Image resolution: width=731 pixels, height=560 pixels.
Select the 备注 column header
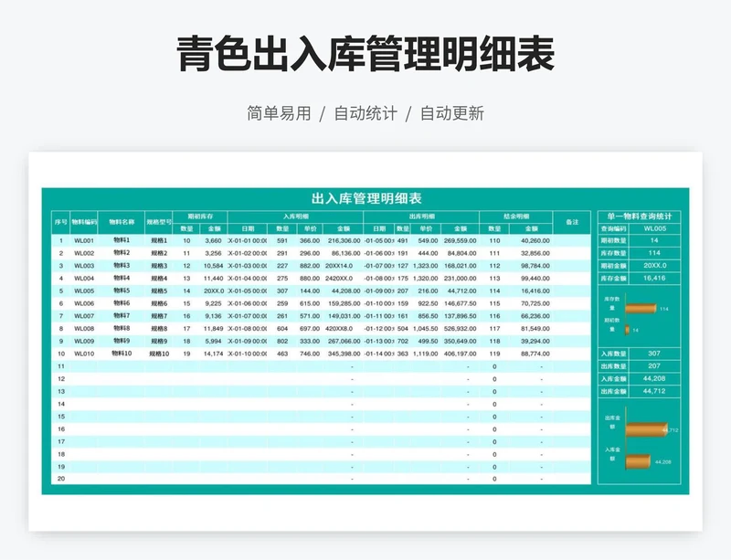point(572,222)
